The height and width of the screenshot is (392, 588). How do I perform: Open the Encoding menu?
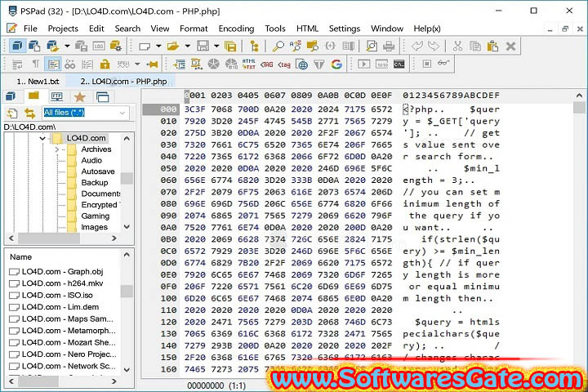(236, 29)
